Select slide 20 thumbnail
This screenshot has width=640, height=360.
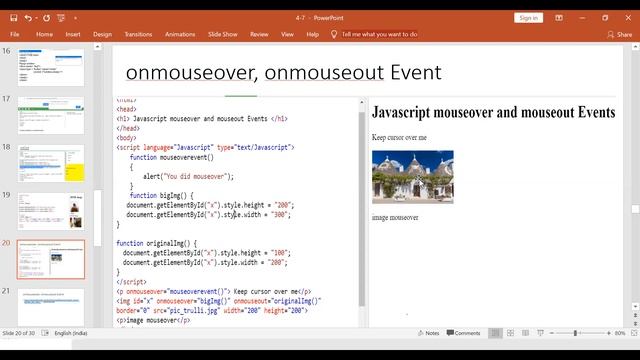(51, 260)
